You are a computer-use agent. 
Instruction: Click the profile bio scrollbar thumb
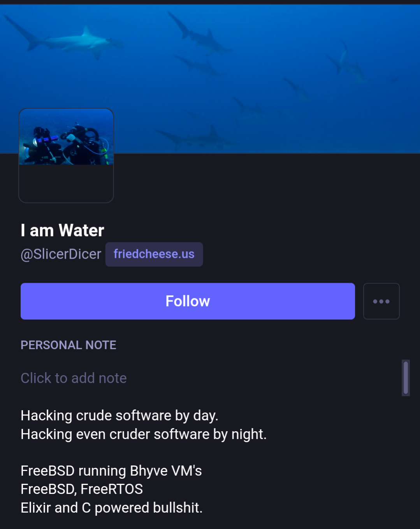pyautogui.click(x=406, y=377)
